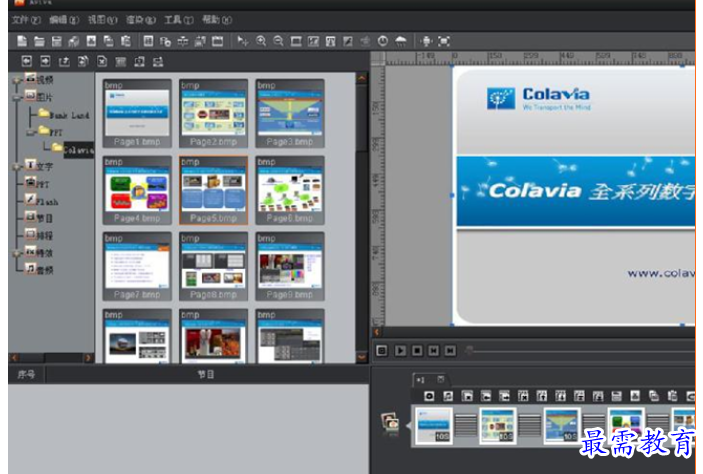Open the 文件 menu

click(26, 20)
